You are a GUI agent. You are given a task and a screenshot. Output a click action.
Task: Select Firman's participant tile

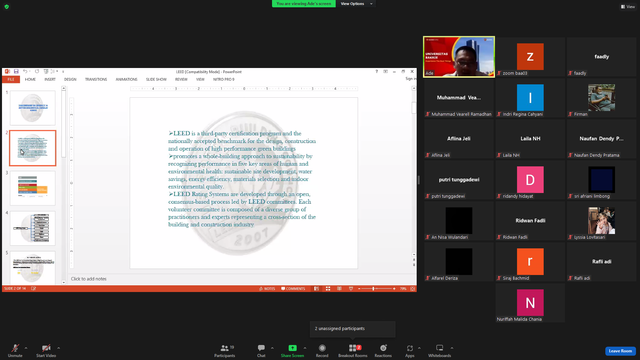point(601,98)
